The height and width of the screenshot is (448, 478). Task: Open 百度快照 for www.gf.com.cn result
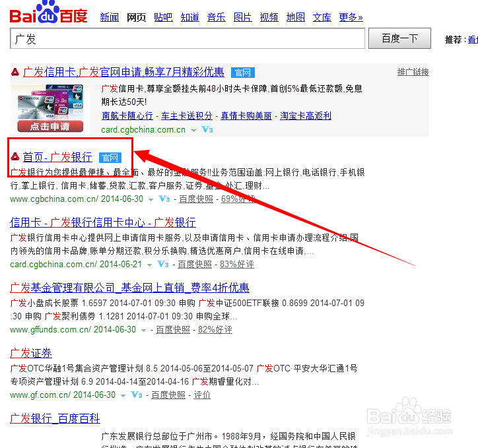[x=168, y=395]
